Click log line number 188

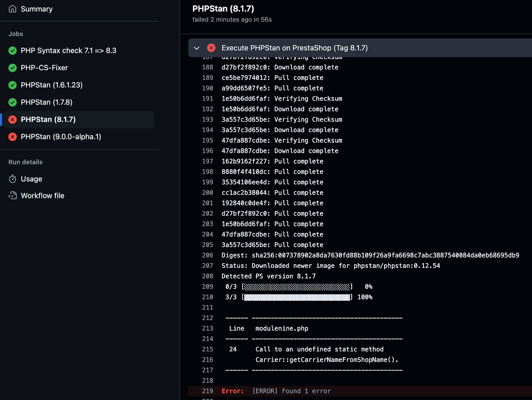click(207, 67)
